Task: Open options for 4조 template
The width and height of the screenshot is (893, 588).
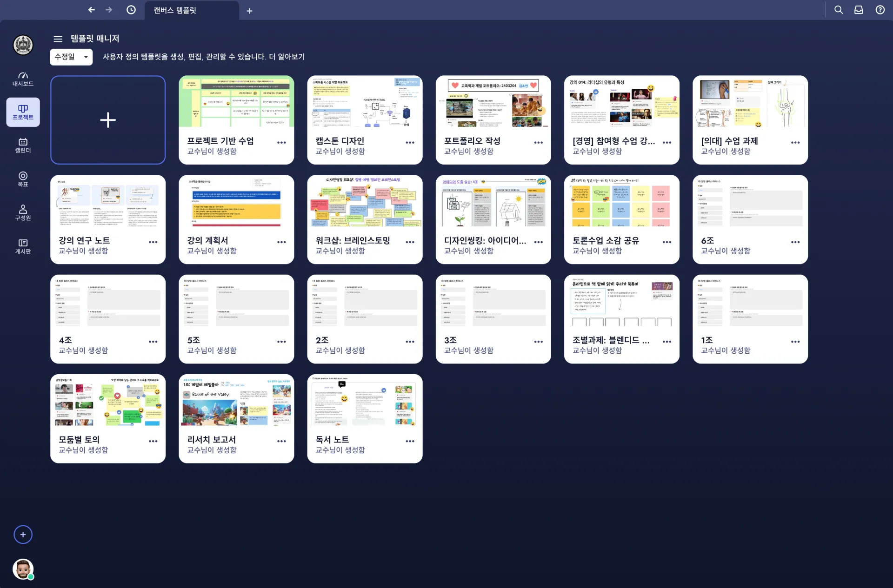Action: pos(153,342)
